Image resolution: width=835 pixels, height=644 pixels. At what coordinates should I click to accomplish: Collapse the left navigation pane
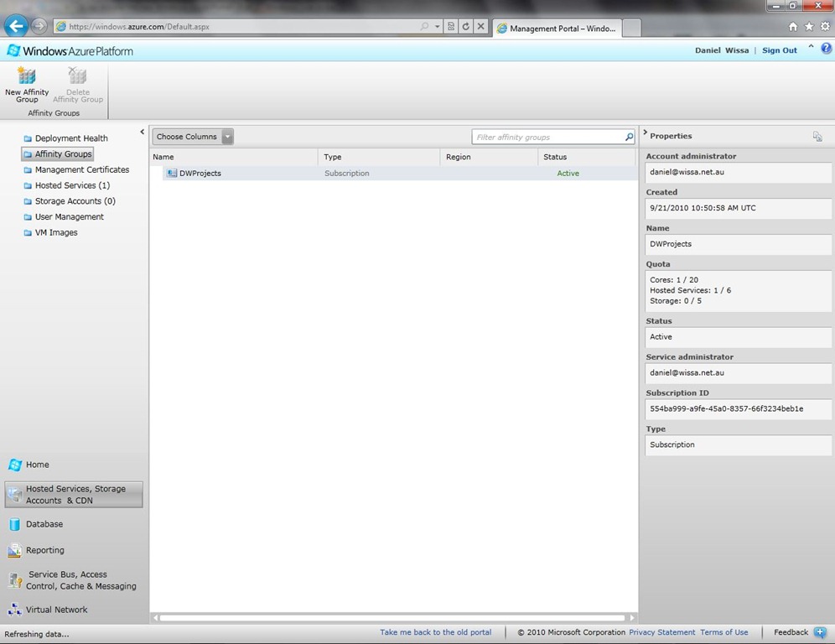pyautogui.click(x=142, y=132)
